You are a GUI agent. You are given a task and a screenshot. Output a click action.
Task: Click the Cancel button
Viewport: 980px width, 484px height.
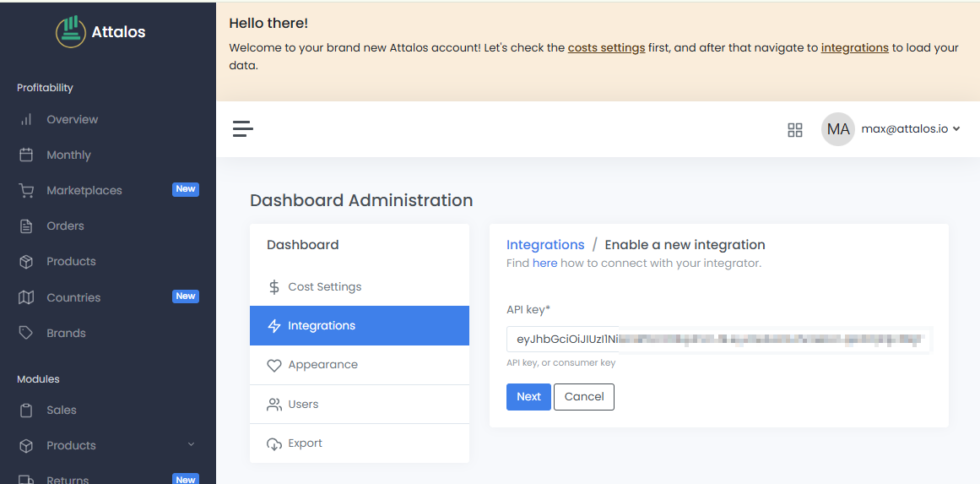tap(584, 396)
